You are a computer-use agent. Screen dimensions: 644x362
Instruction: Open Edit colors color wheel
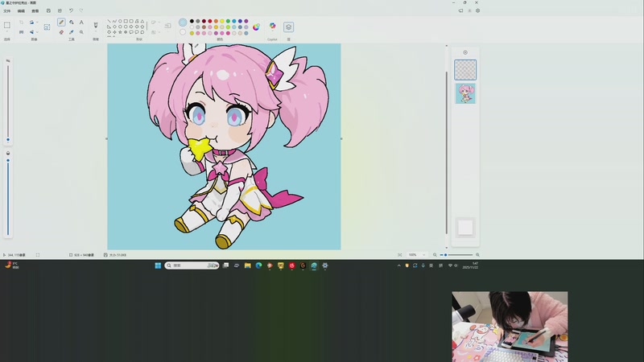pos(256,27)
